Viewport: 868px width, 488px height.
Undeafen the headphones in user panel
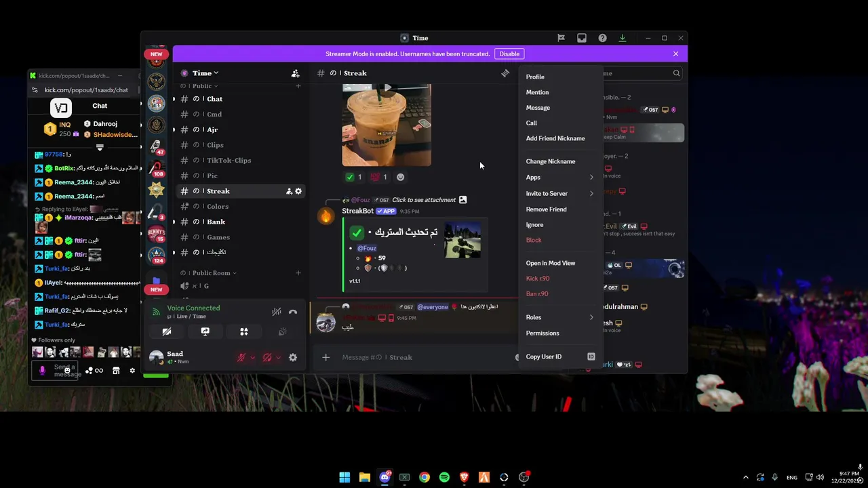(267, 357)
